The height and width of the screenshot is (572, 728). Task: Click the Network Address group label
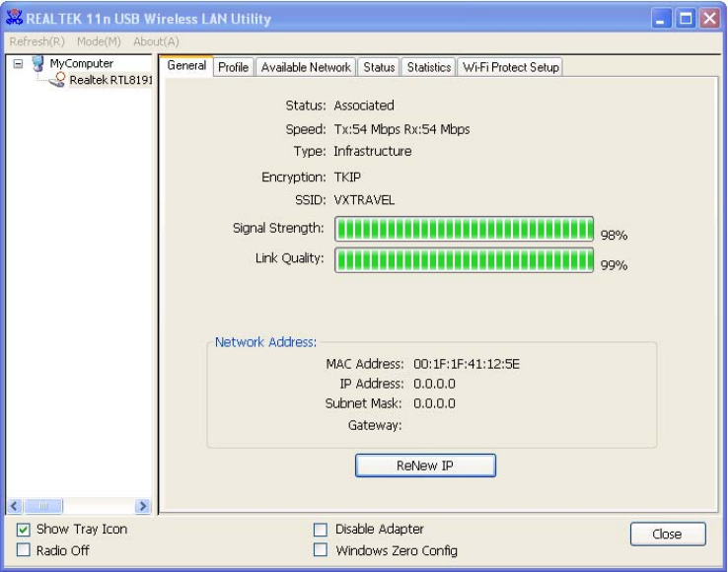pyautogui.click(x=265, y=342)
